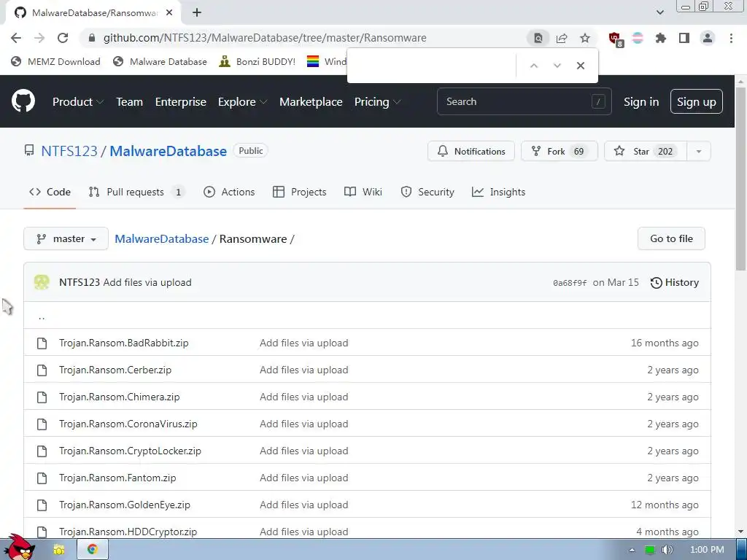This screenshot has width=747, height=560.
Task: Switch to the Insights tab
Action: (498, 192)
